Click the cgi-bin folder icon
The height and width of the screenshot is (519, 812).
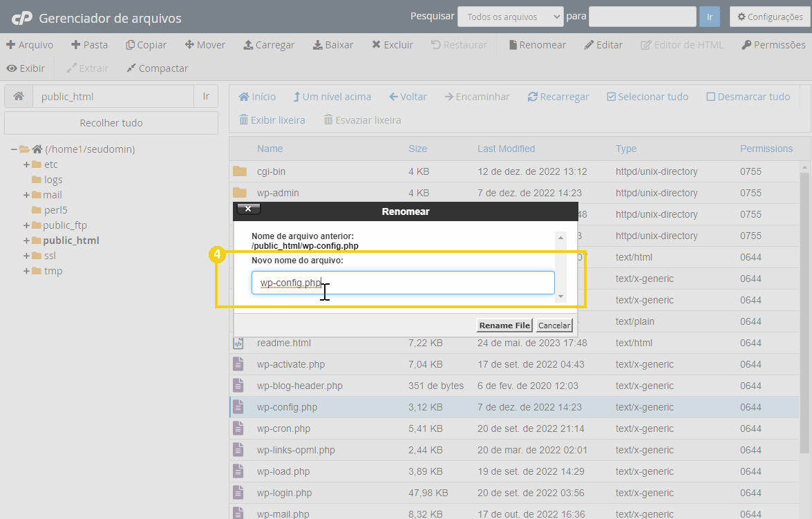239,171
